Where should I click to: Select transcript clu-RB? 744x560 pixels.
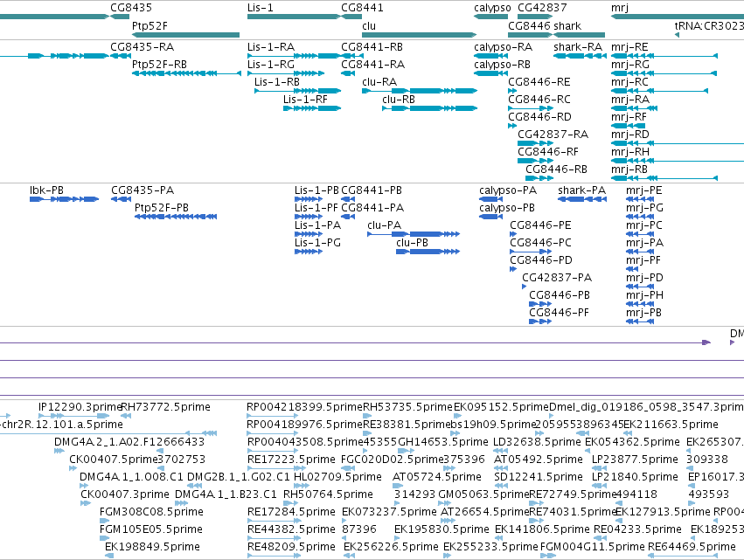[399, 99]
